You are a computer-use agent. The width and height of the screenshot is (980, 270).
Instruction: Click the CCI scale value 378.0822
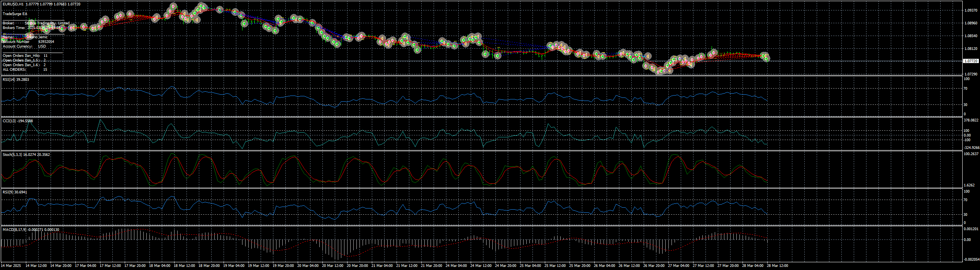click(971, 120)
